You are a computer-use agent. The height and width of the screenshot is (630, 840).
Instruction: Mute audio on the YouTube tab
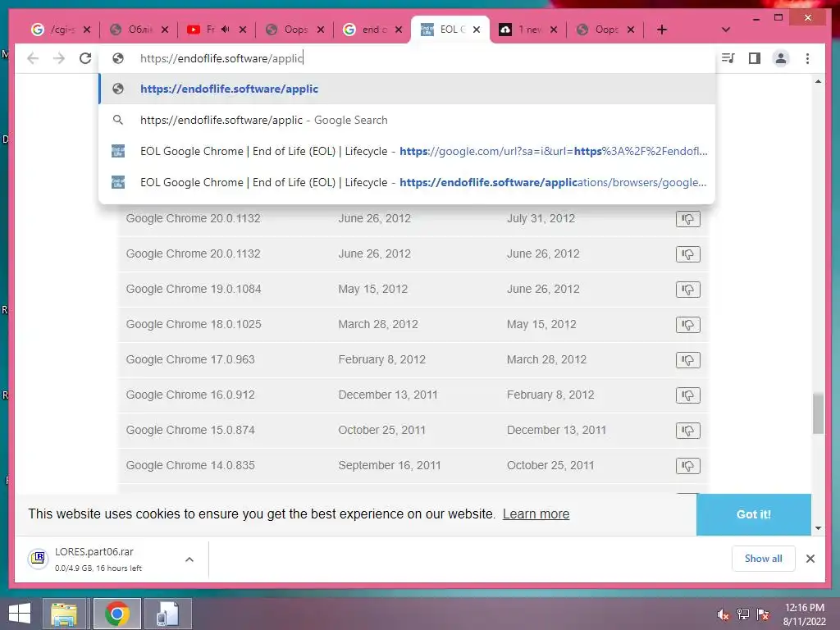point(226,30)
